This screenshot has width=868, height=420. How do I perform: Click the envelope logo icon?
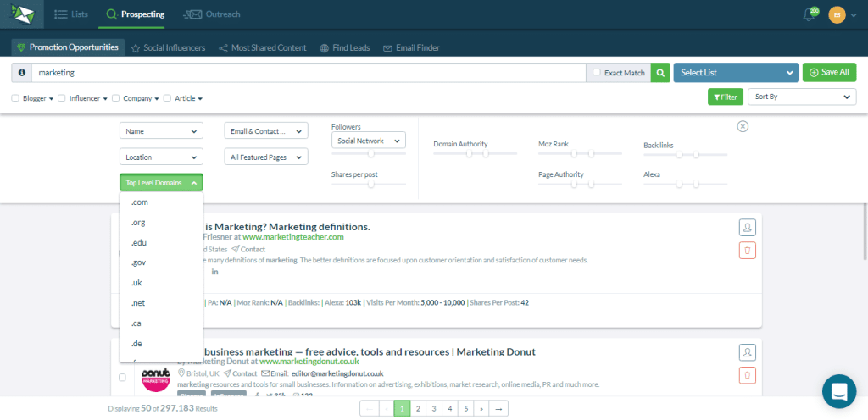coord(22,14)
